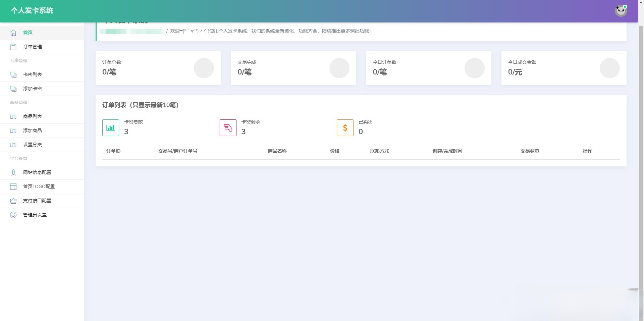Viewport: 644px width, 321px height.
Task: Open the 网站信息配置 page
Action: pos(37,172)
